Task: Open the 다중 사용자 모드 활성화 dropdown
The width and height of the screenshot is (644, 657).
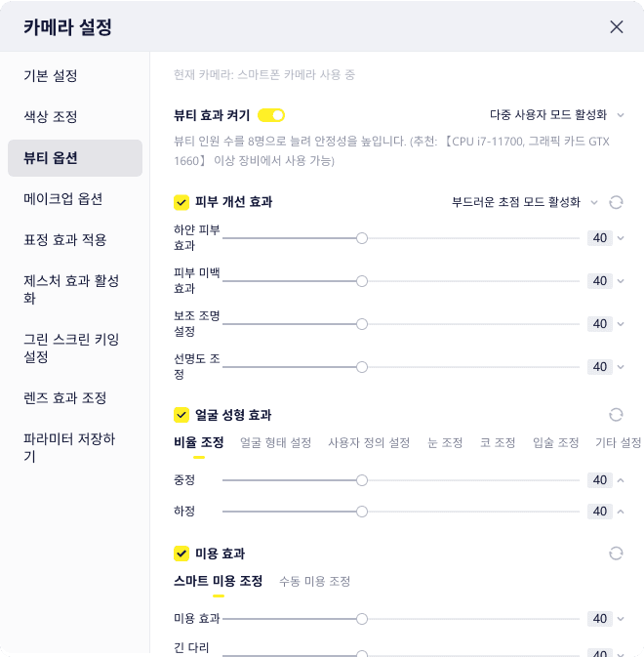Action: click(x=555, y=114)
